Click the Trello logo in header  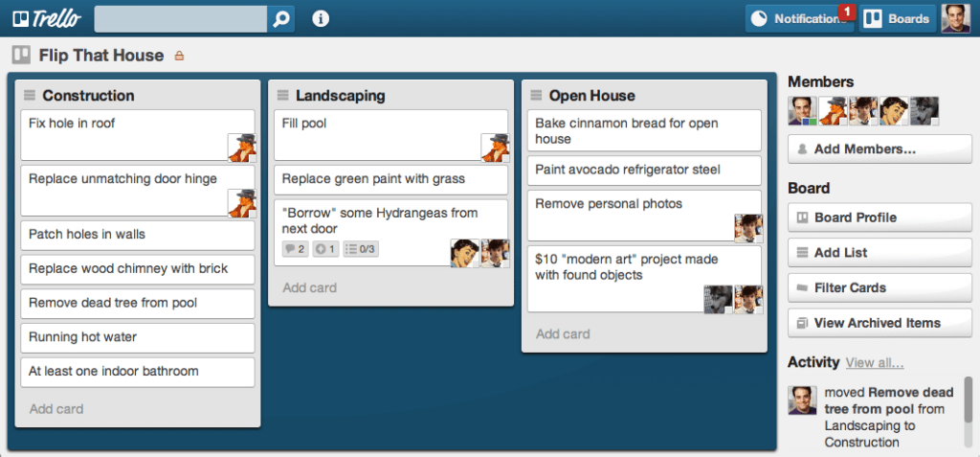pyautogui.click(x=47, y=18)
